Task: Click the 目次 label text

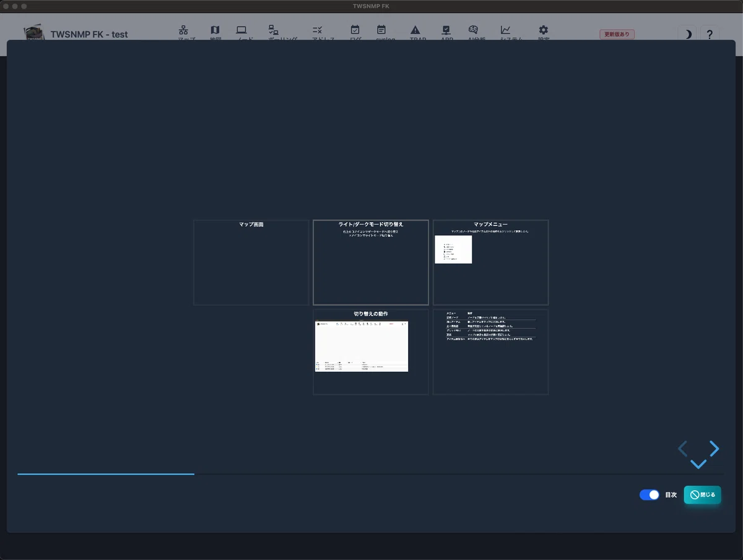Action: pos(671,495)
